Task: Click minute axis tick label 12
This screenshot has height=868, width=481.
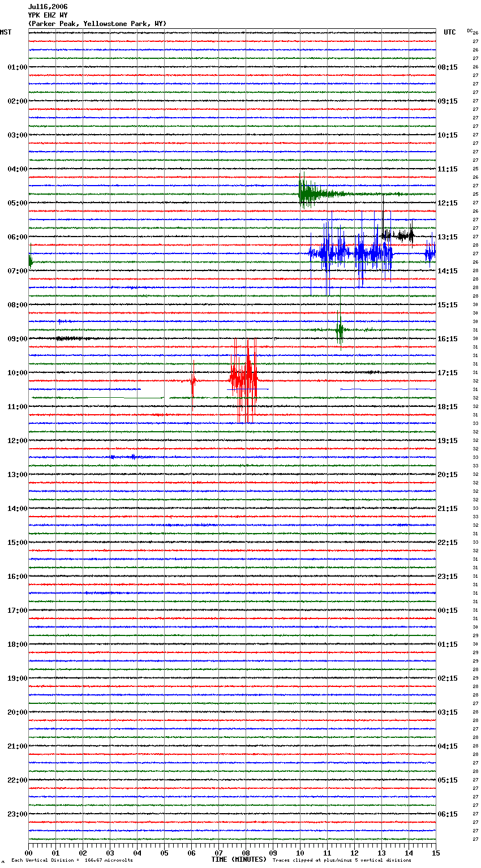Action: [354, 853]
